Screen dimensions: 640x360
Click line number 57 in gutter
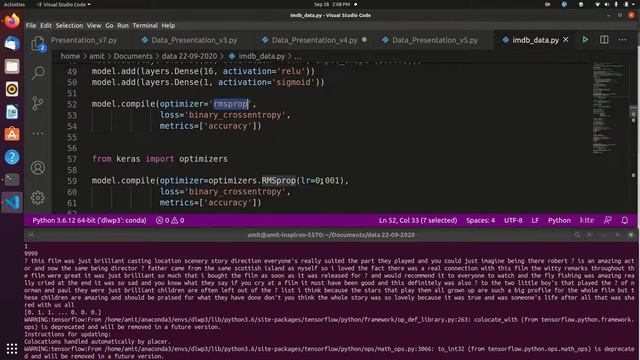72,159
